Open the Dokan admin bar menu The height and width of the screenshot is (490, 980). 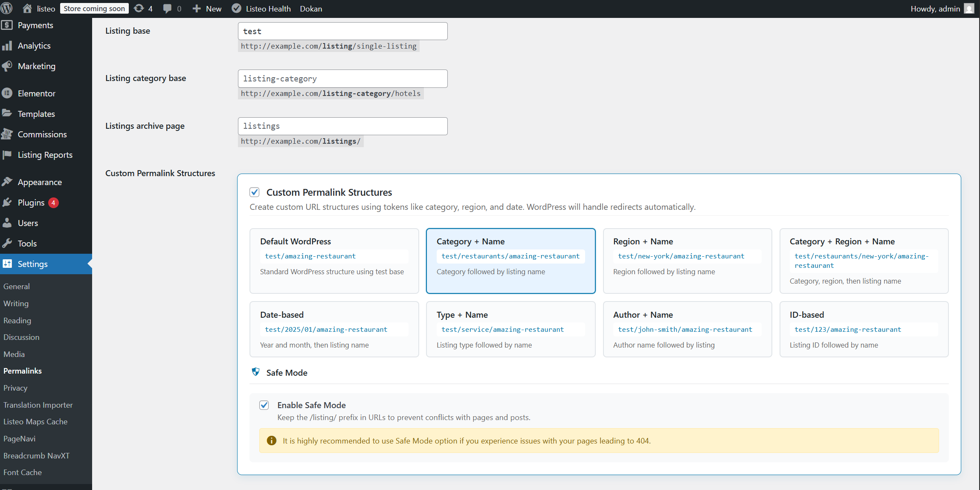tap(311, 9)
